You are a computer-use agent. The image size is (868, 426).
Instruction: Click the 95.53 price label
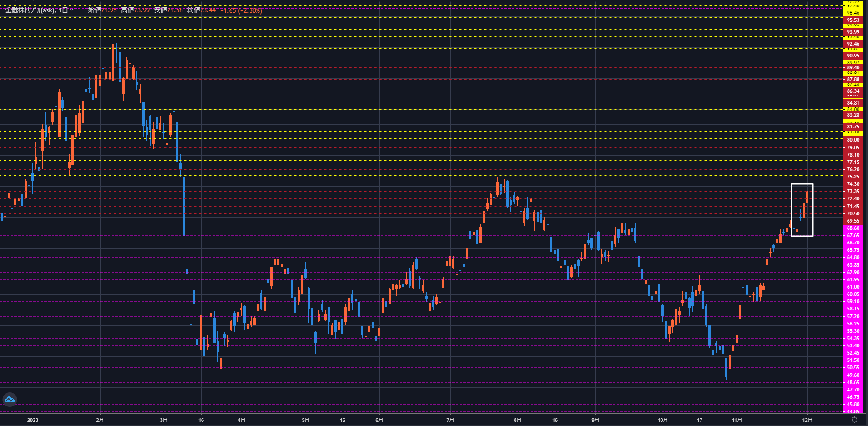click(853, 20)
